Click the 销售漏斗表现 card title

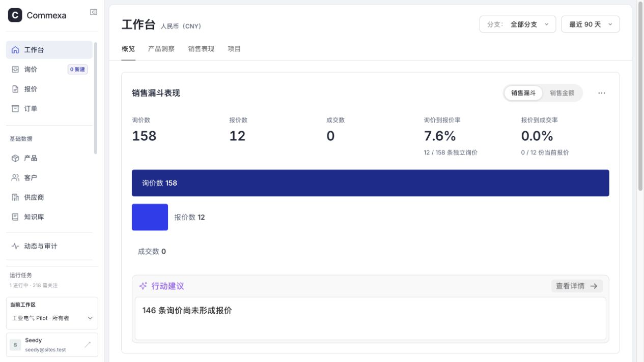156,93
